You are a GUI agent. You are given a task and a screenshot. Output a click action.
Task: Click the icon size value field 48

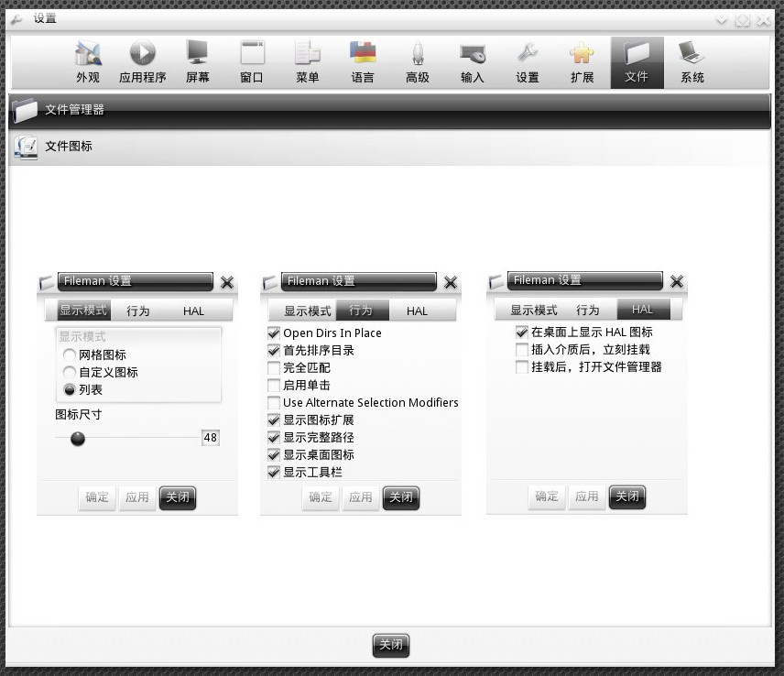(211, 438)
